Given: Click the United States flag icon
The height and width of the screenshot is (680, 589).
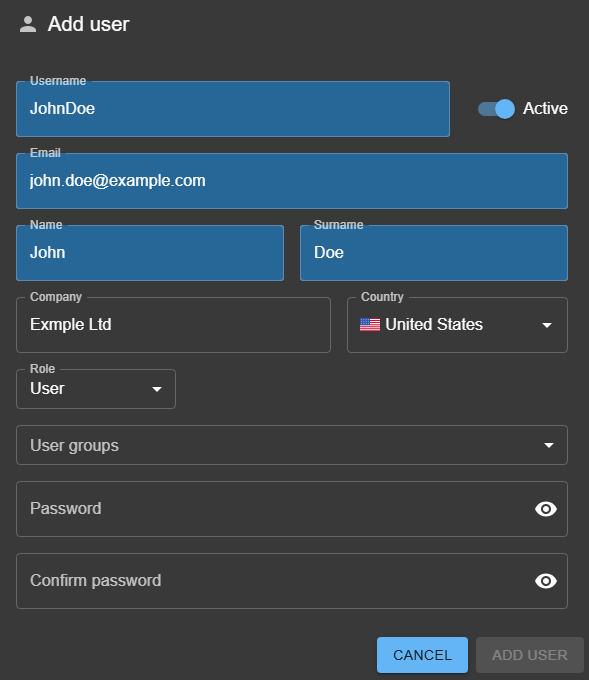Looking at the screenshot, I should click(x=370, y=324).
